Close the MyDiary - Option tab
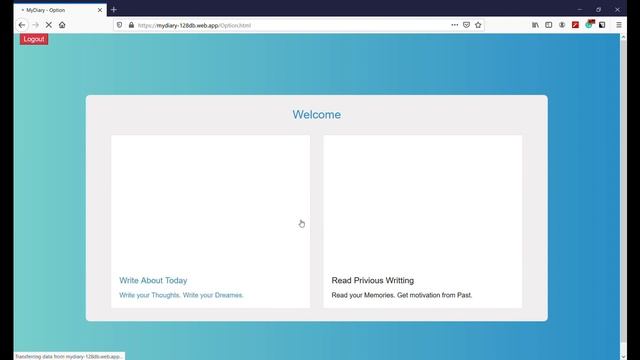This screenshot has width=640, height=360. [x=100, y=10]
